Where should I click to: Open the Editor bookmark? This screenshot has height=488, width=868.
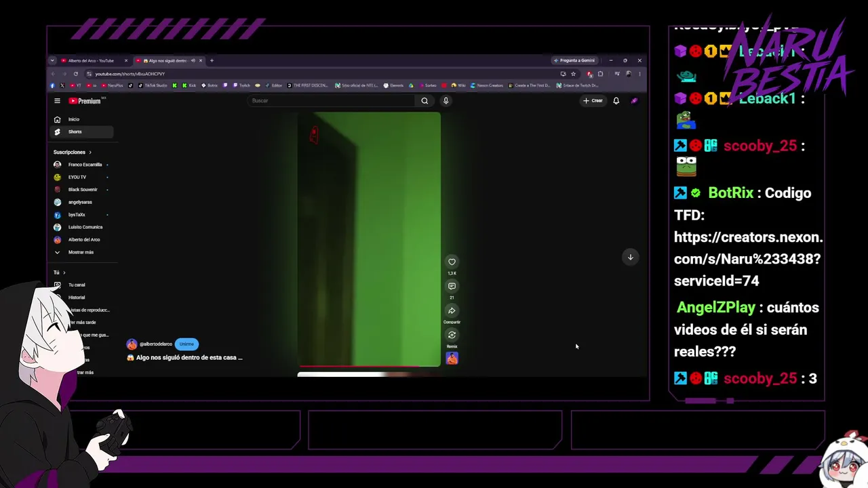(x=274, y=85)
